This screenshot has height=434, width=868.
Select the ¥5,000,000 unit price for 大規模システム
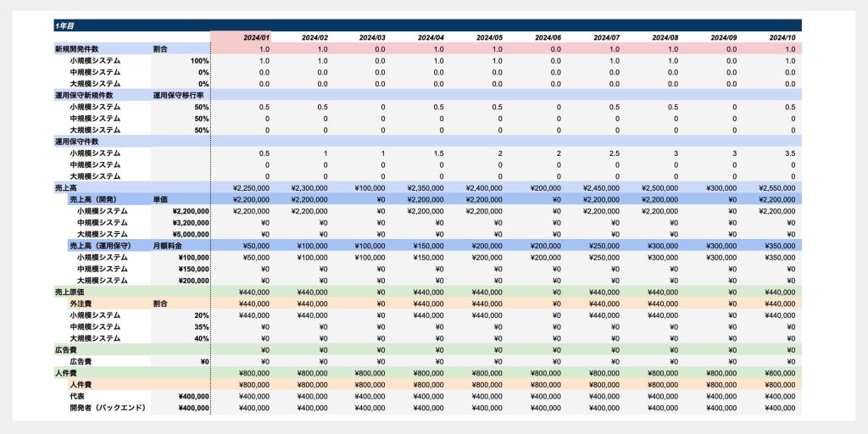(x=191, y=234)
